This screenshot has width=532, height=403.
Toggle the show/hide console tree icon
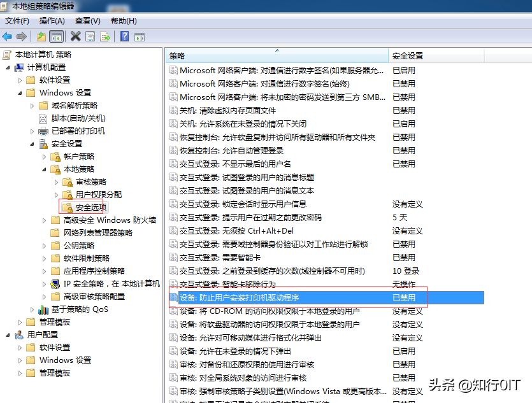coord(56,36)
